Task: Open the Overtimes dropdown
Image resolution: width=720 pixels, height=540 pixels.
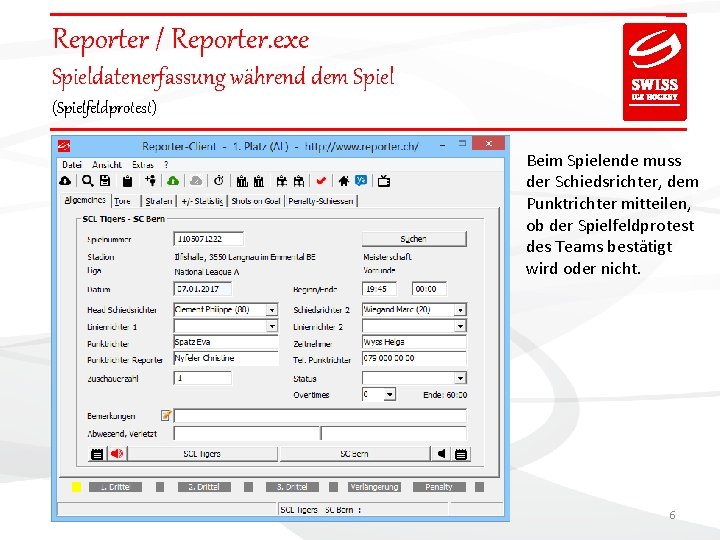Action: tap(389, 394)
